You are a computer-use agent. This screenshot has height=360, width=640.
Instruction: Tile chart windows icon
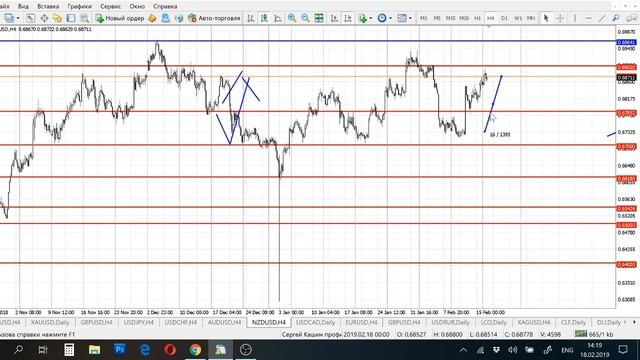(319, 18)
